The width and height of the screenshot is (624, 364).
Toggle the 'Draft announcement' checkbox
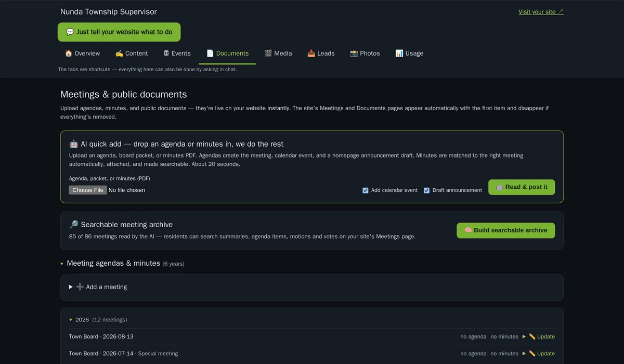point(427,190)
